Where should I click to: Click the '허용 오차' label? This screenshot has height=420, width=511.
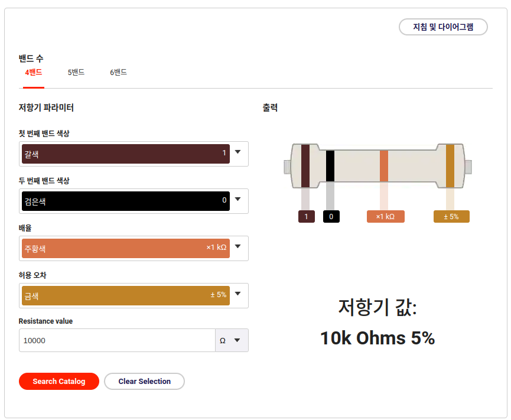pos(32,275)
